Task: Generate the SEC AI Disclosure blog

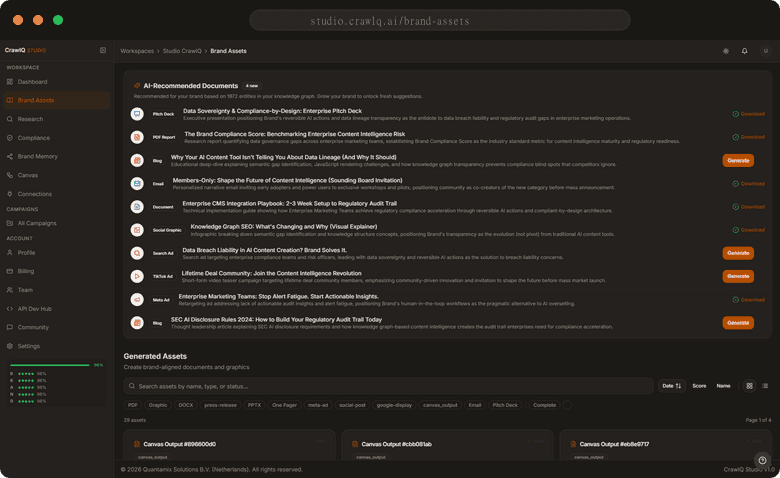Action: click(x=738, y=323)
